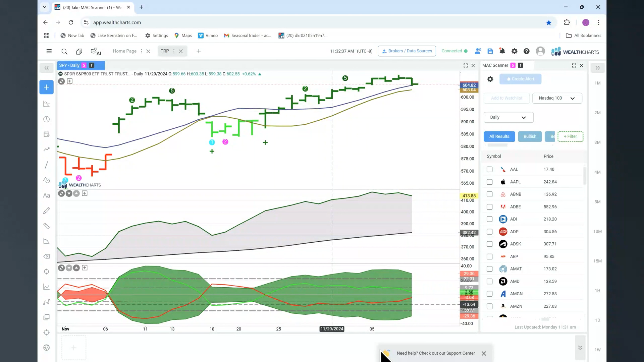This screenshot has width=644, height=362.
Task: Click the + Filter button
Action: (570, 136)
